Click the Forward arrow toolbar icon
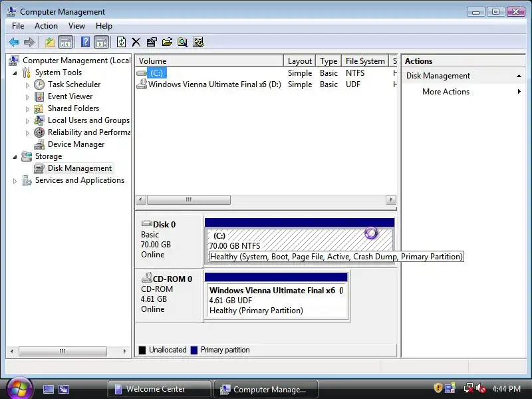This screenshot has height=399, width=532. [29, 43]
